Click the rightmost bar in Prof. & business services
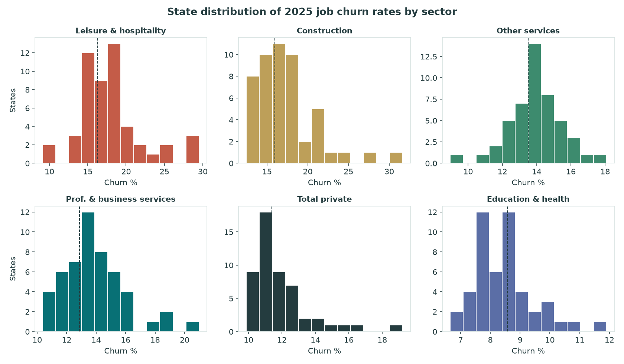 coord(192,326)
